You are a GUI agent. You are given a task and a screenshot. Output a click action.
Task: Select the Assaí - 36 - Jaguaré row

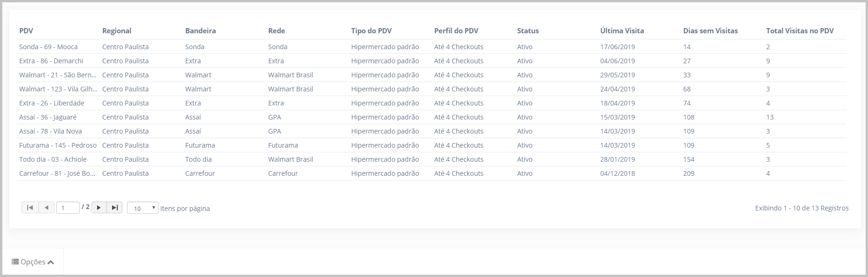pyautogui.click(x=432, y=117)
